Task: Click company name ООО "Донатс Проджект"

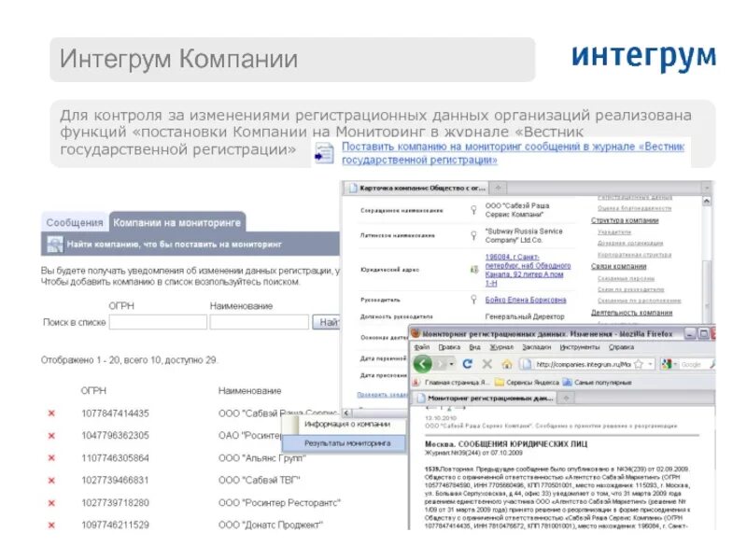Action: tap(271, 525)
